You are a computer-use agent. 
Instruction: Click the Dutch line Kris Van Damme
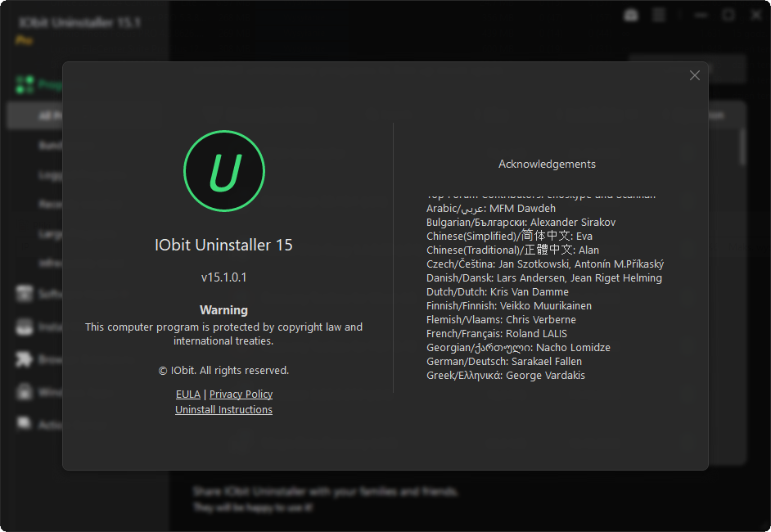(x=497, y=291)
